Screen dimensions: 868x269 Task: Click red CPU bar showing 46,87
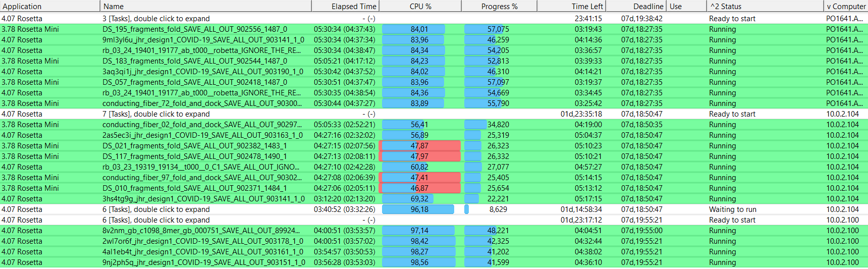420,188
